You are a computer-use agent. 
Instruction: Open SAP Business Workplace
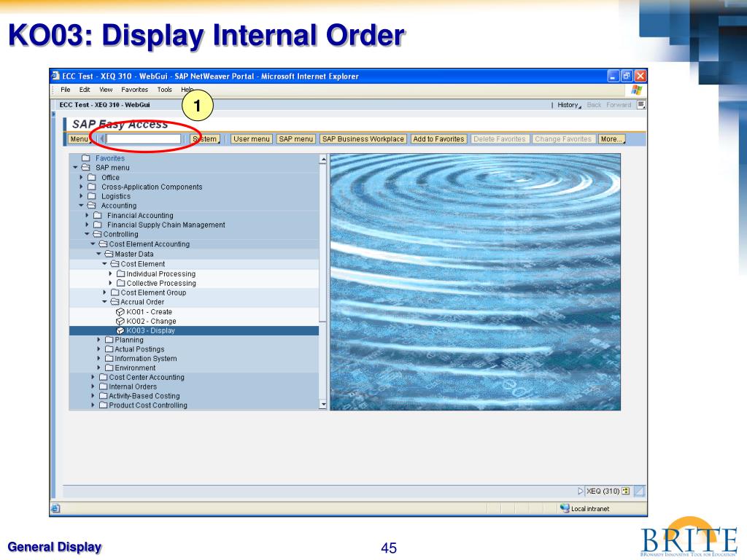point(363,139)
